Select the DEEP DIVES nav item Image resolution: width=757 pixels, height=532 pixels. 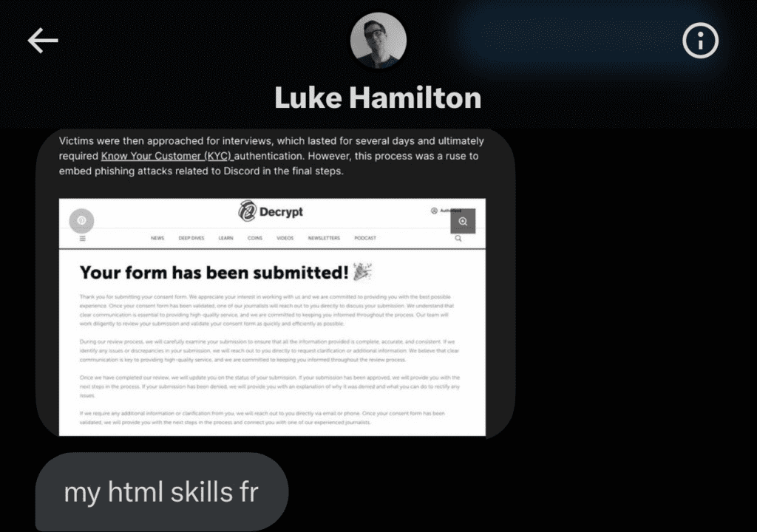tap(191, 238)
